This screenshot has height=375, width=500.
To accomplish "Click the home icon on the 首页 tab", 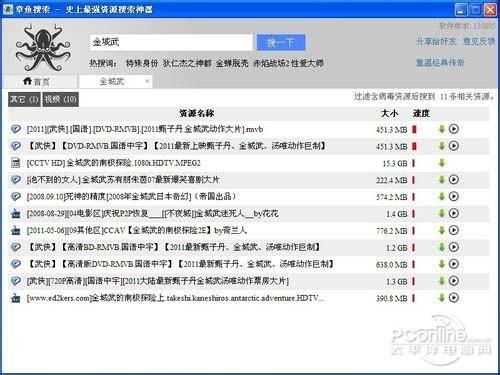I will click(x=27, y=81).
